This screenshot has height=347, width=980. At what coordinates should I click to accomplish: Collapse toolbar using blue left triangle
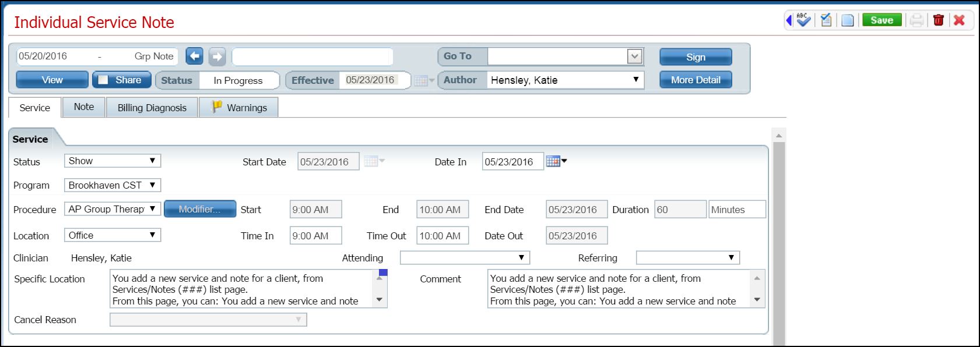(x=789, y=20)
